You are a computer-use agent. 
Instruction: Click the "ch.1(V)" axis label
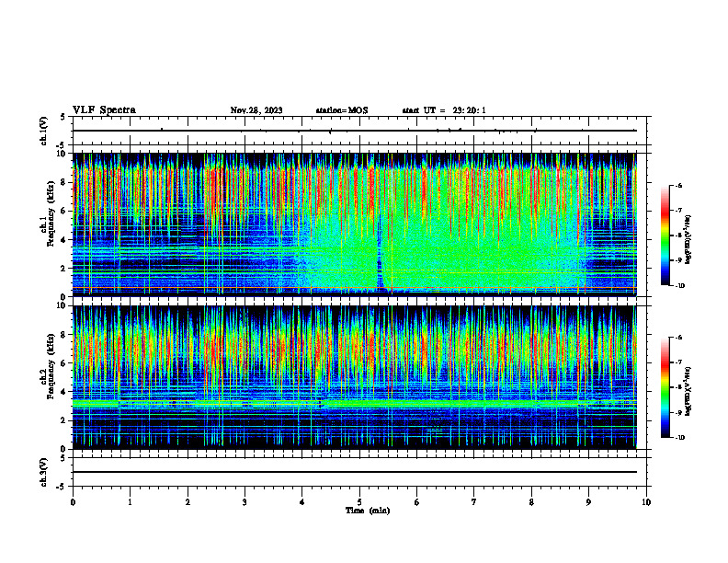[44, 131]
